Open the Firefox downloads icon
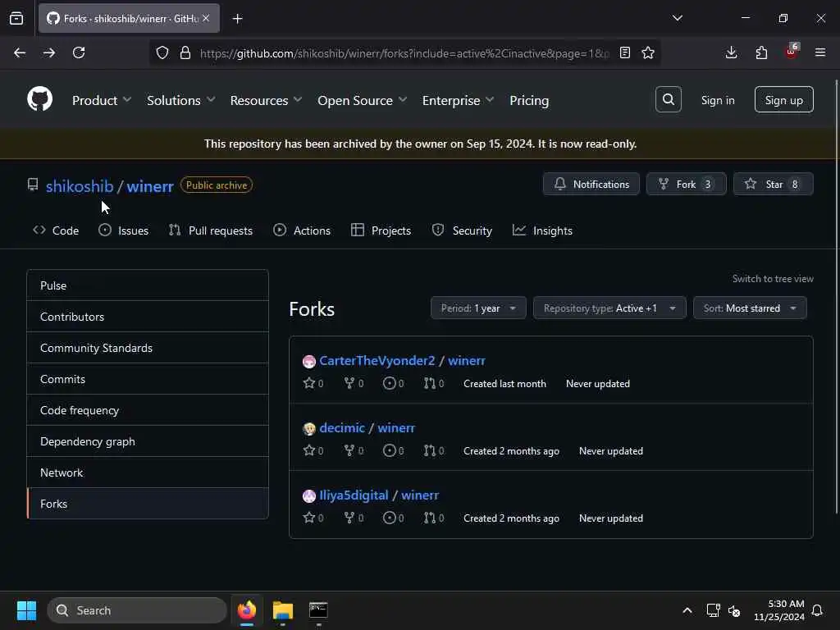840x630 pixels. (731, 52)
